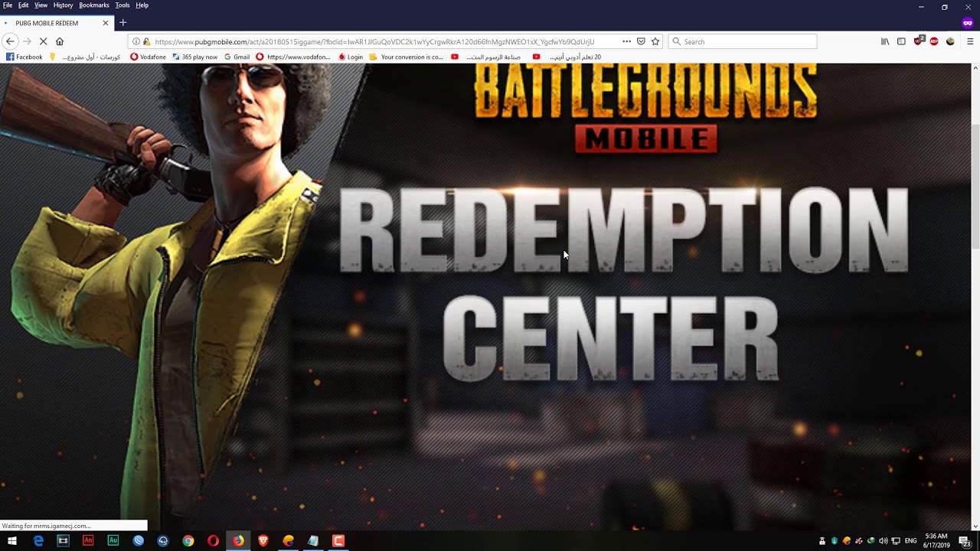Open Adobe Animate from taskbar
The image size is (980, 551).
click(x=88, y=541)
